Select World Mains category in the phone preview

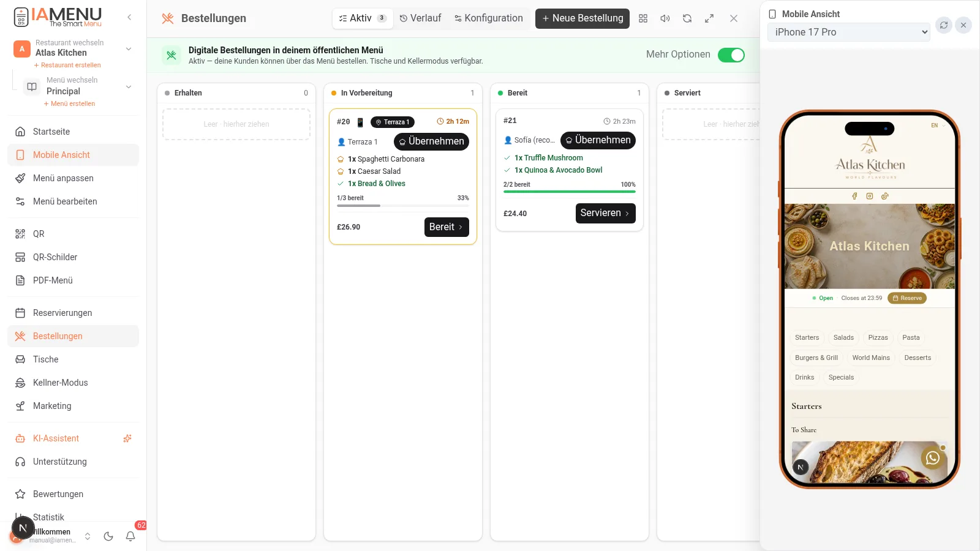[x=871, y=358]
